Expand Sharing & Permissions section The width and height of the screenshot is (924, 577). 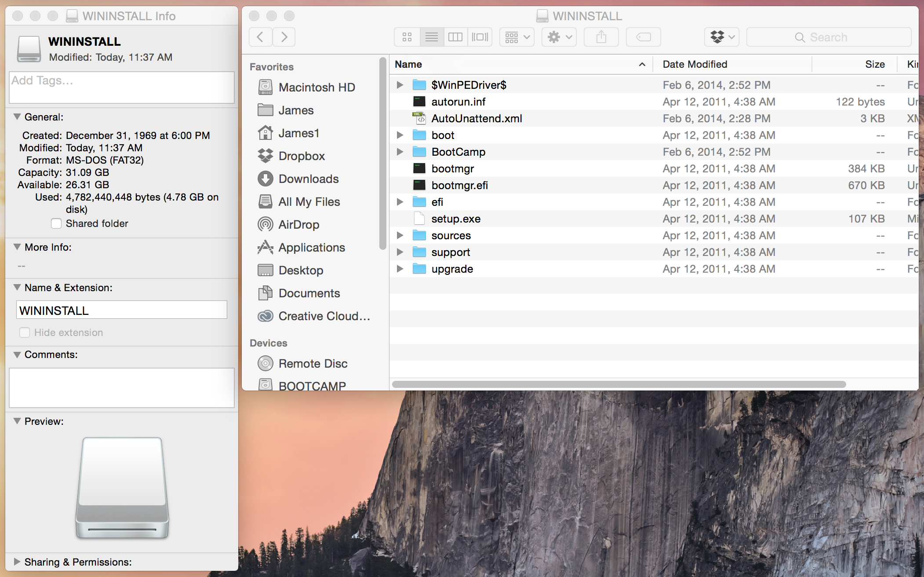click(17, 562)
